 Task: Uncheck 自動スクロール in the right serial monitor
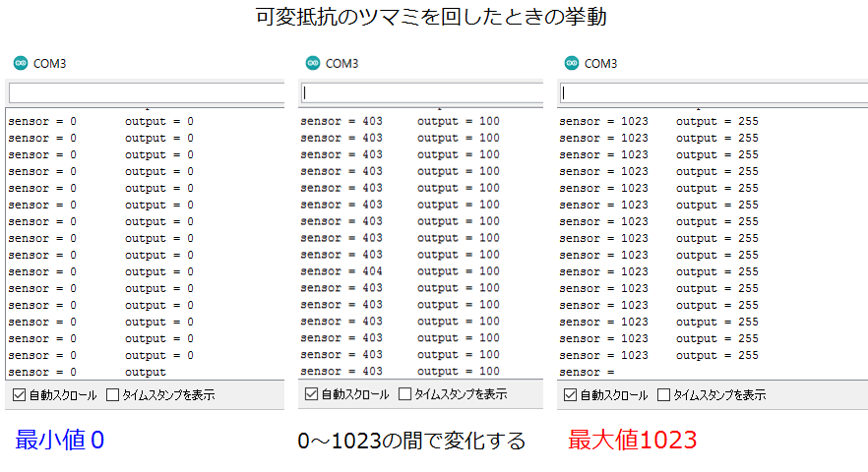570,395
